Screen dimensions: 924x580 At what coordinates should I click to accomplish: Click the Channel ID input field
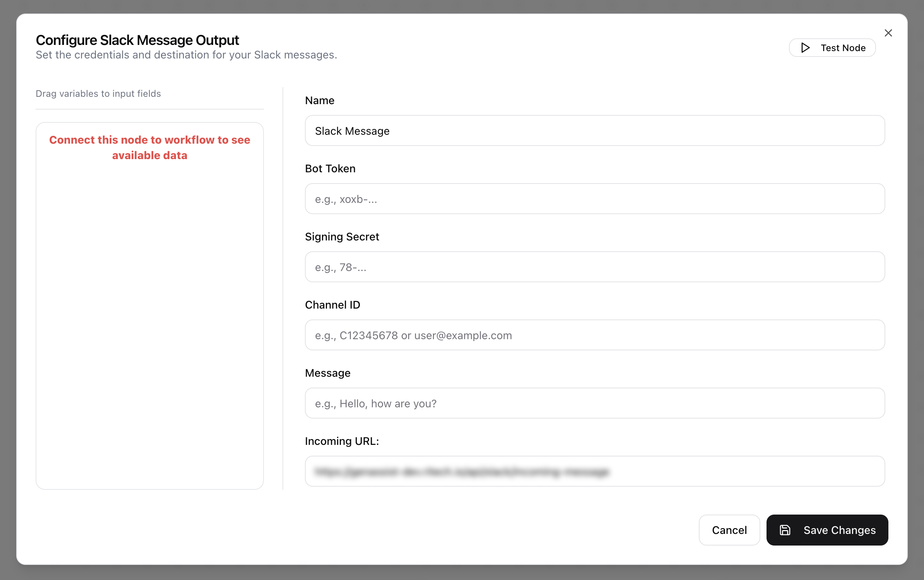[595, 335]
